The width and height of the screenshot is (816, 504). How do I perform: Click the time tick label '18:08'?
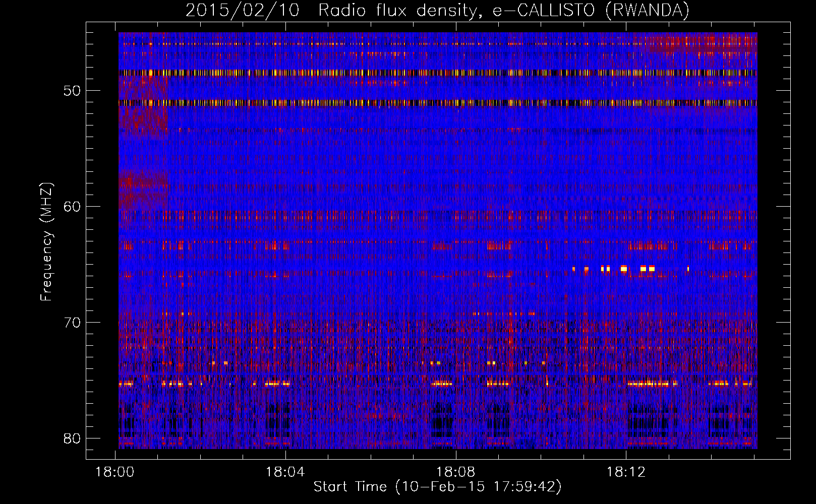(x=456, y=472)
